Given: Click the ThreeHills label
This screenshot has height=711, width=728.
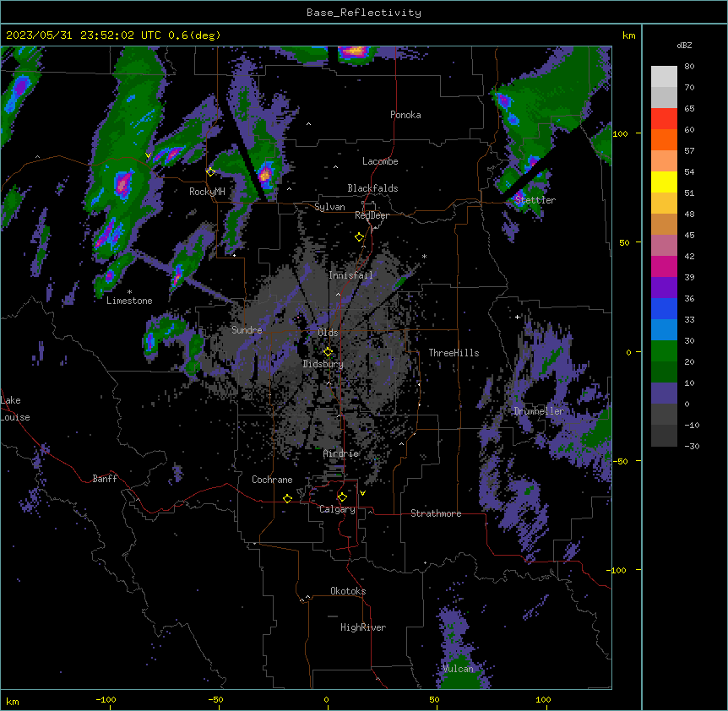Looking at the screenshot, I should click(x=454, y=353).
